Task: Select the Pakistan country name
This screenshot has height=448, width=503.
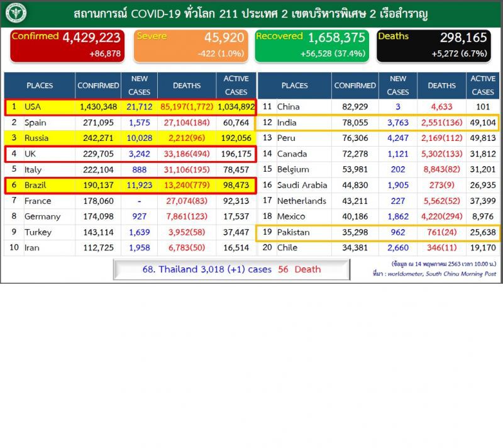Action: click(293, 232)
